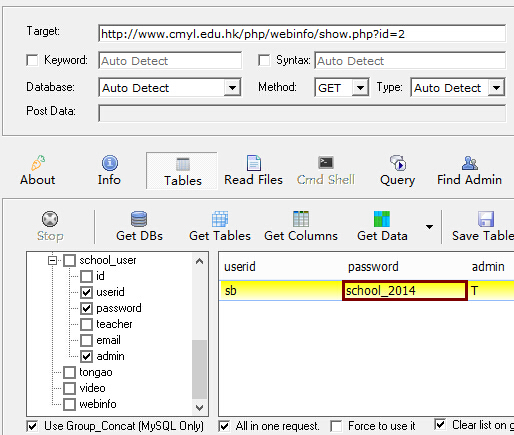Open the Info section icon
Viewport: 514px width, 435px height.
[110, 163]
